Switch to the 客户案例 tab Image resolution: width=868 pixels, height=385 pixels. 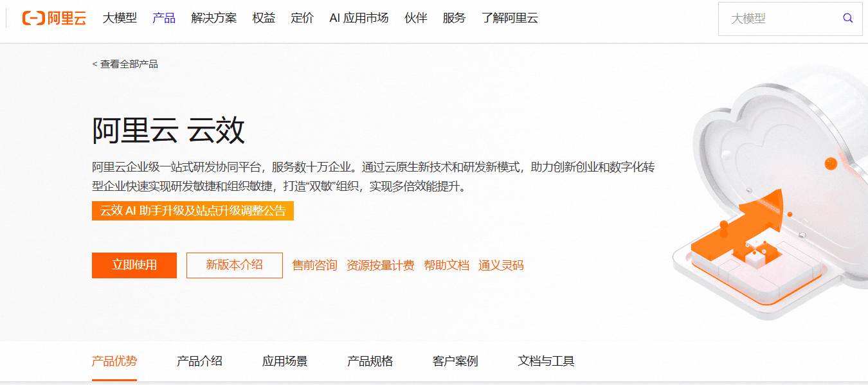[x=455, y=361]
